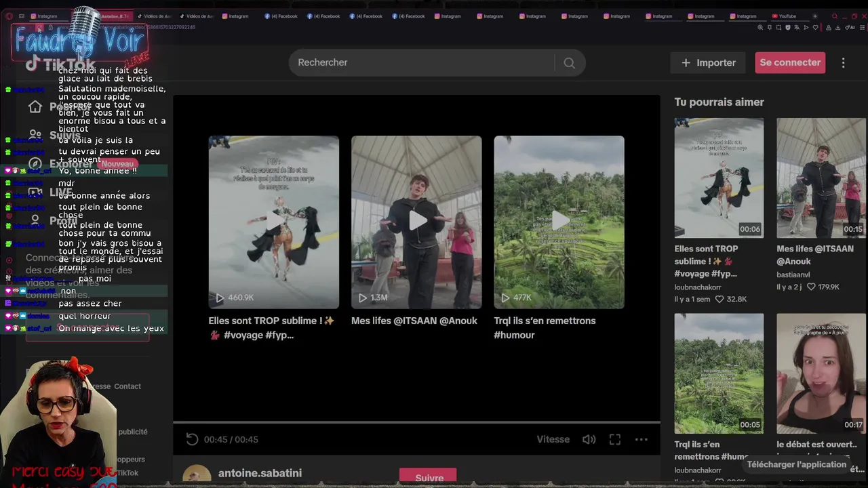Open sidebar thumbnail with 00:05 duration

tap(719, 373)
